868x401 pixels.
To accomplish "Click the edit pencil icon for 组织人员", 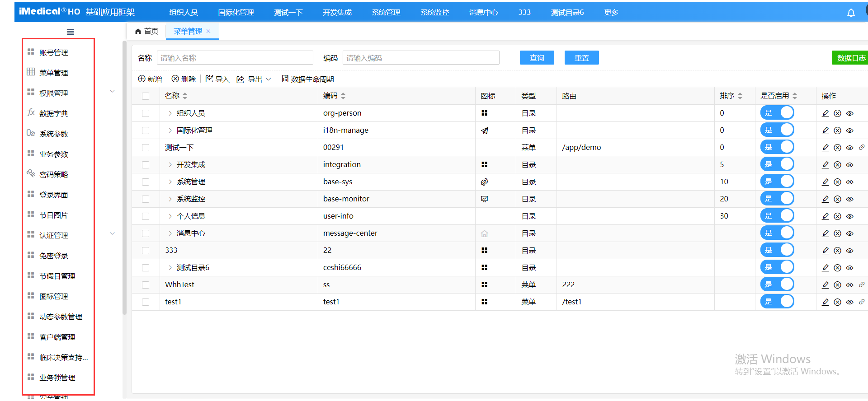I will point(825,113).
